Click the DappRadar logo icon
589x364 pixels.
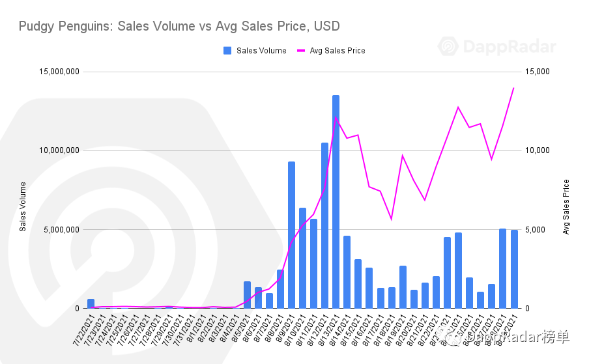pyautogui.click(x=451, y=47)
